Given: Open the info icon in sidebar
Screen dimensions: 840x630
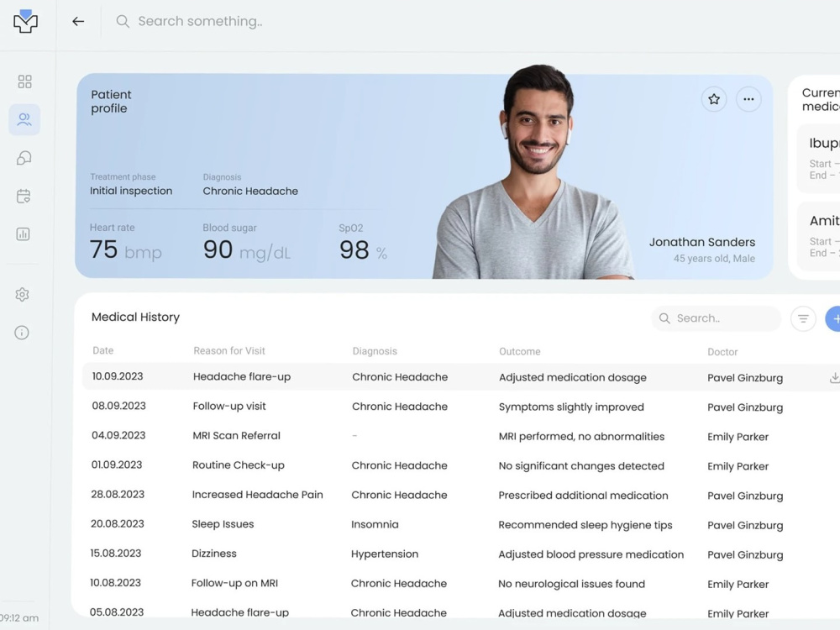Looking at the screenshot, I should click(x=22, y=333).
